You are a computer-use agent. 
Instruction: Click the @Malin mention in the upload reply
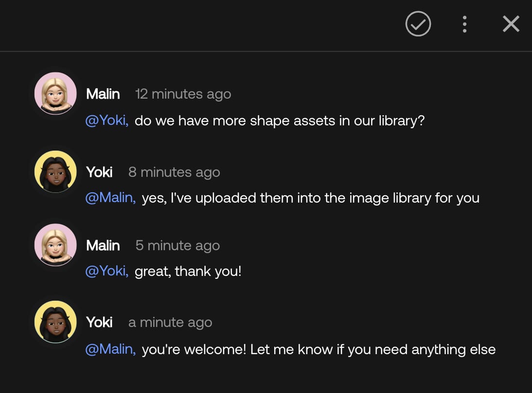(x=110, y=198)
